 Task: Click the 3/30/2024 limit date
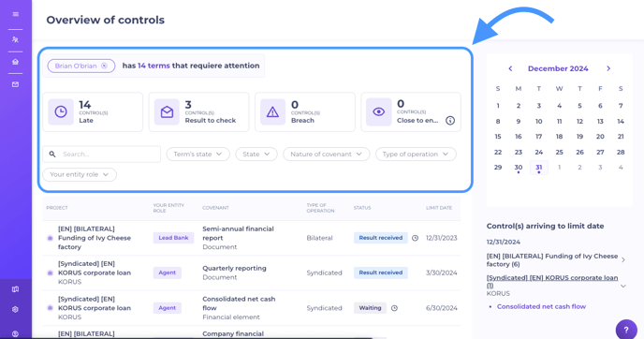(441, 273)
